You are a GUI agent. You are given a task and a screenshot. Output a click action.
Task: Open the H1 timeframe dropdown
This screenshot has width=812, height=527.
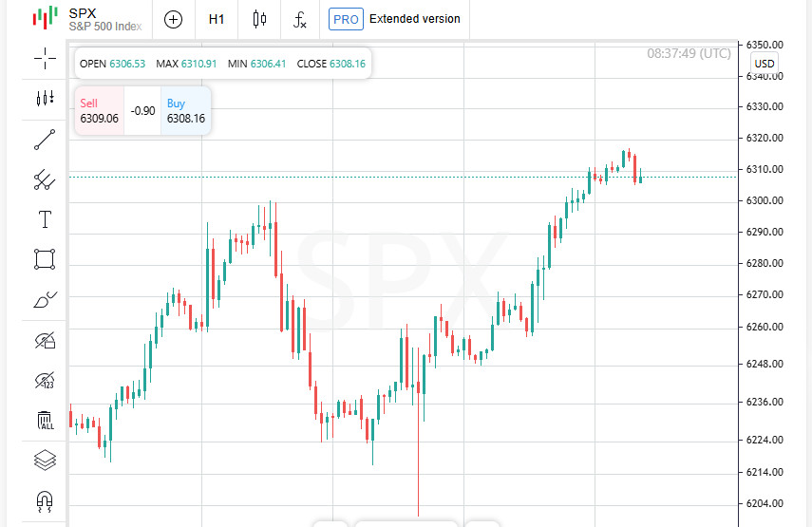[217, 19]
